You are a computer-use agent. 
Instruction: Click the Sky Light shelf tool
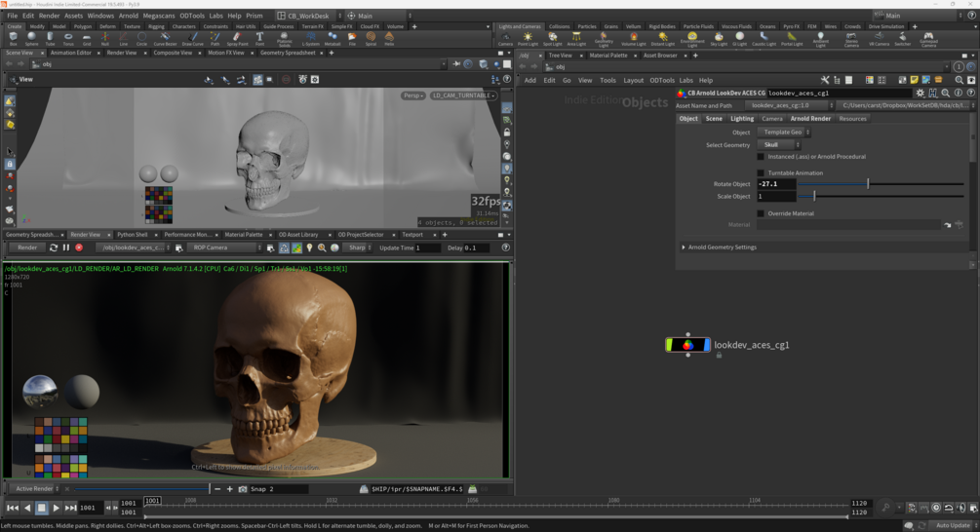[719, 39]
